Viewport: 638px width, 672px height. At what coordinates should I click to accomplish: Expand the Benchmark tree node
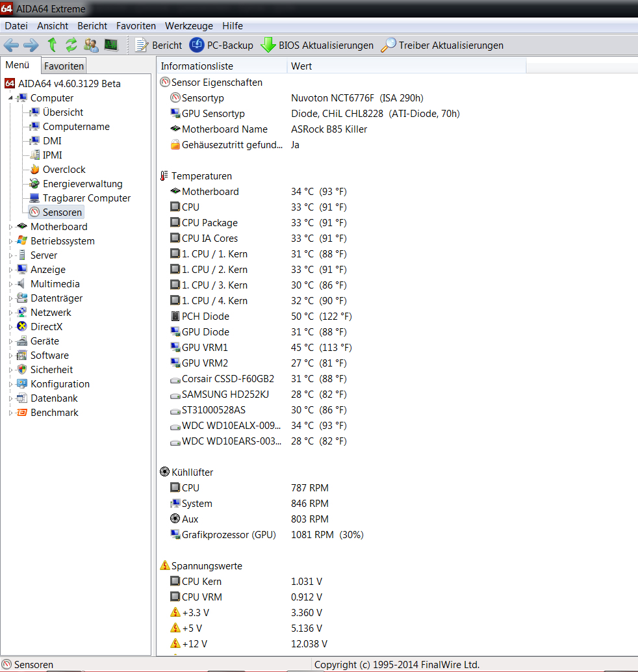coord(10,413)
